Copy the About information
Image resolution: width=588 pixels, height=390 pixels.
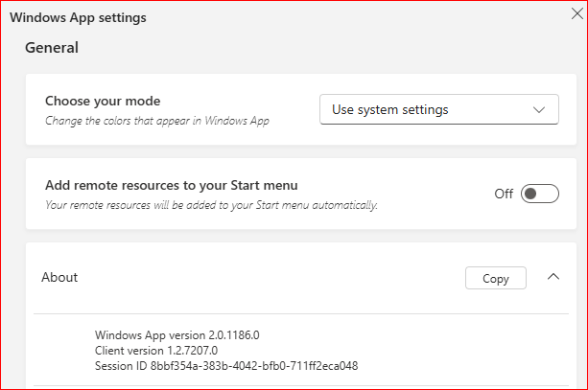coord(496,278)
